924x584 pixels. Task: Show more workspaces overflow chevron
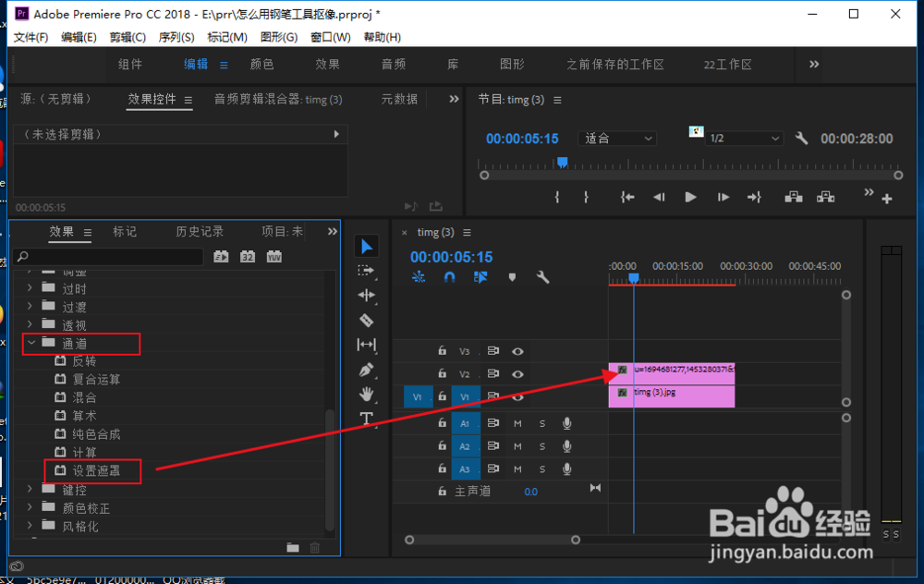(814, 65)
